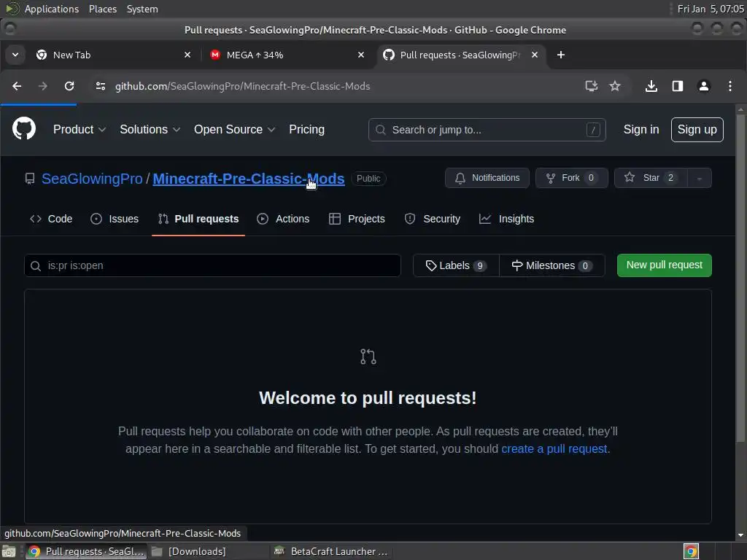Switch to the MEGA 34% tab
747x560 pixels.
point(287,55)
